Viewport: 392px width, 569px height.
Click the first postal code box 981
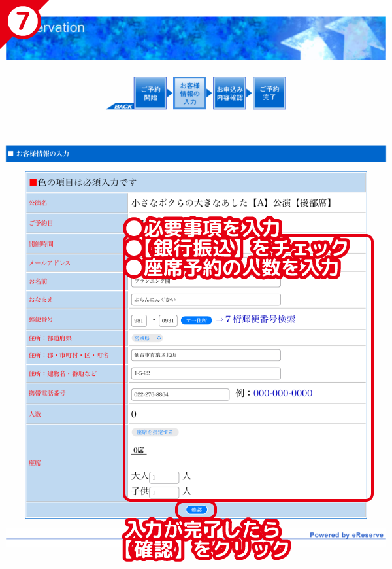140,320
